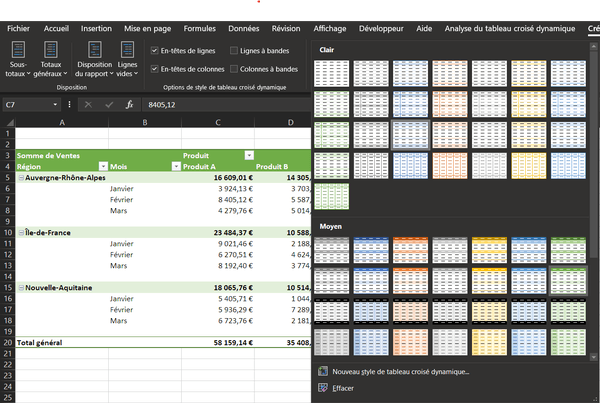Screen dimensions: 600x403
Task: Open the Name Box dropdown arrow
Action: click(55, 104)
